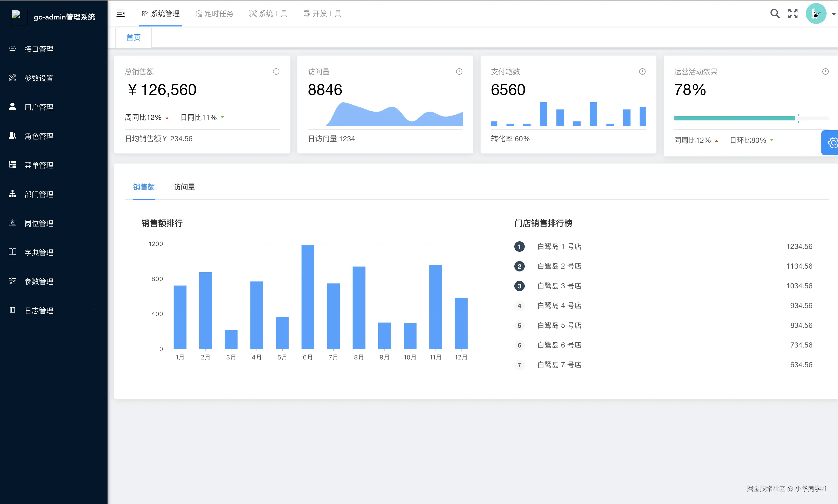This screenshot has width=838, height=504.
Task: Open 菜单管理 in sidebar
Action: (39, 165)
